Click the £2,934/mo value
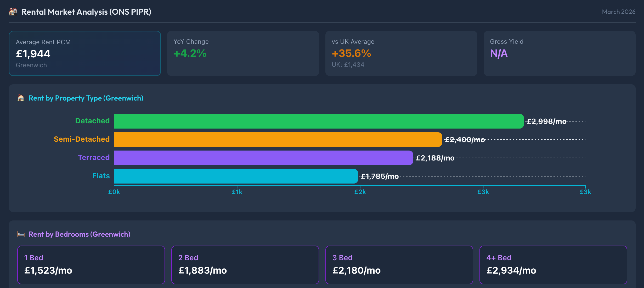Screen dimensions: 644x288 click(511, 270)
